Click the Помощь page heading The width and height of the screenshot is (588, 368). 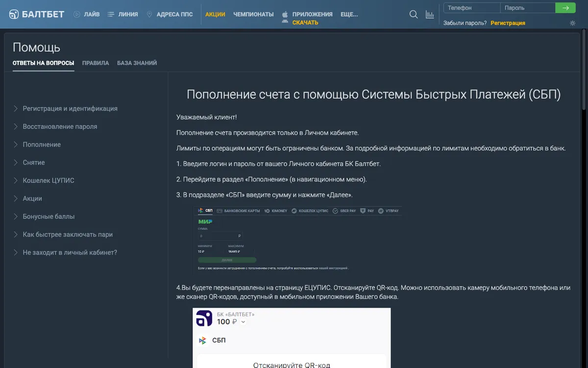click(36, 47)
